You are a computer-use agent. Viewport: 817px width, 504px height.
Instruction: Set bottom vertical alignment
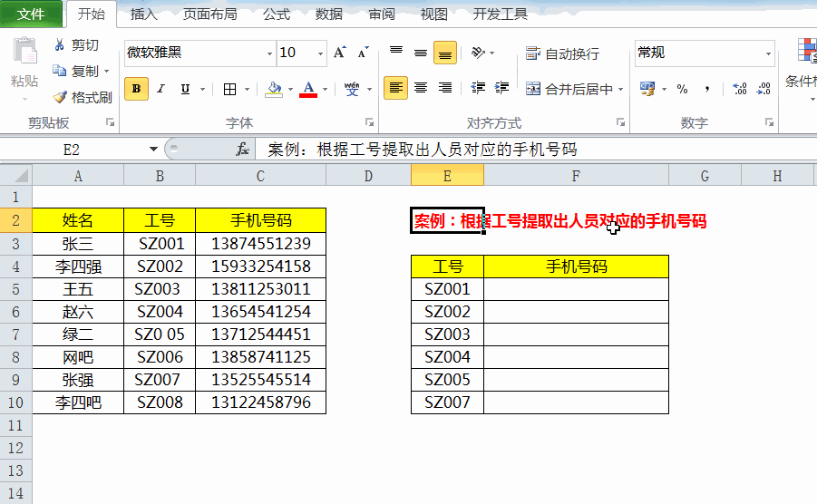[x=445, y=52]
